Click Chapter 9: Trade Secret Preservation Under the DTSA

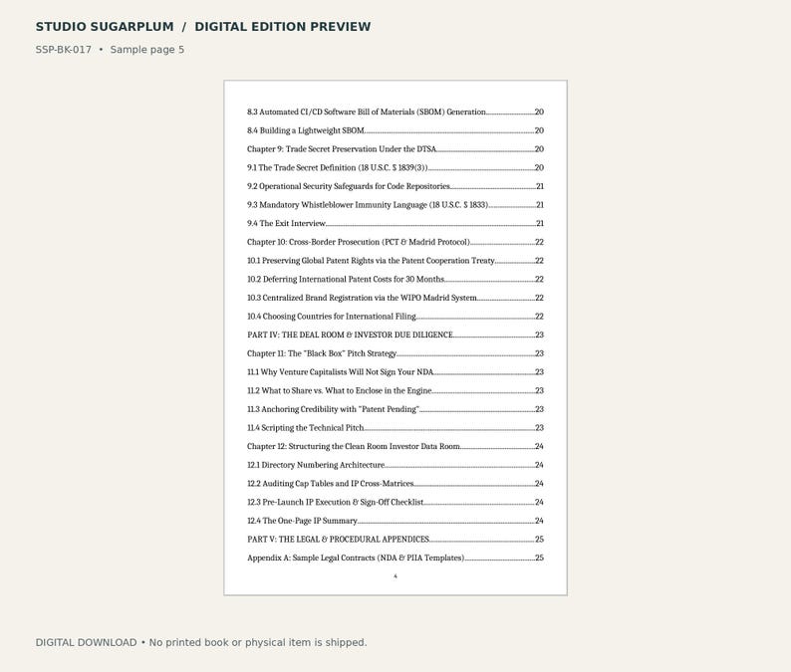click(x=395, y=149)
